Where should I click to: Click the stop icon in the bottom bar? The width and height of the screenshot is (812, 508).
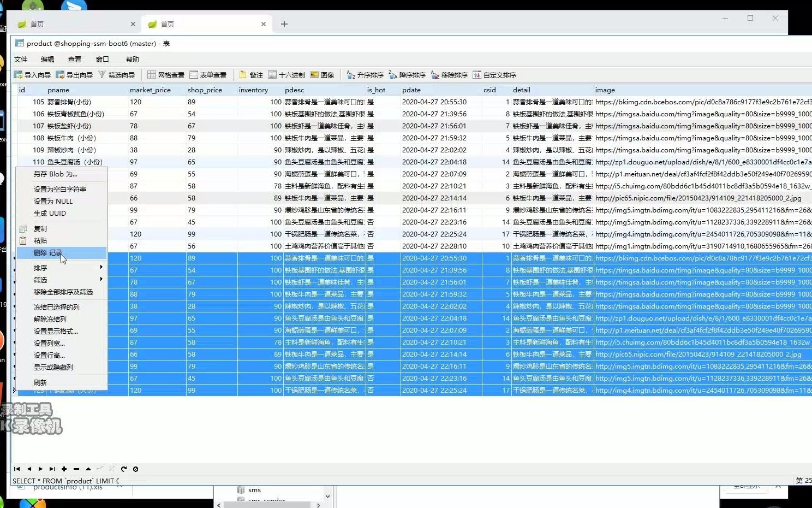click(135, 469)
